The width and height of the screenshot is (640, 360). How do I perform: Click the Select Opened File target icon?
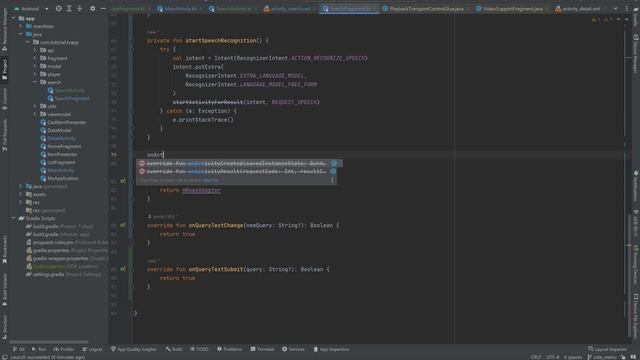pyautogui.click(x=59, y=9)
